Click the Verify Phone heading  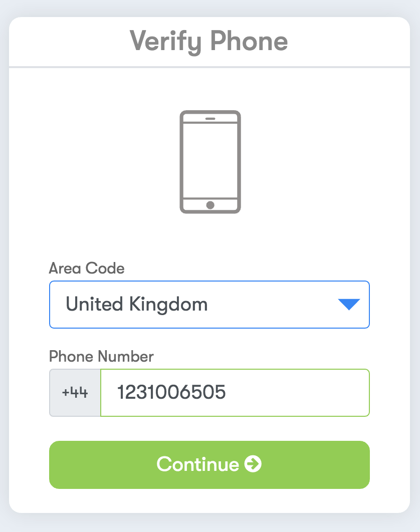(209, 42)
